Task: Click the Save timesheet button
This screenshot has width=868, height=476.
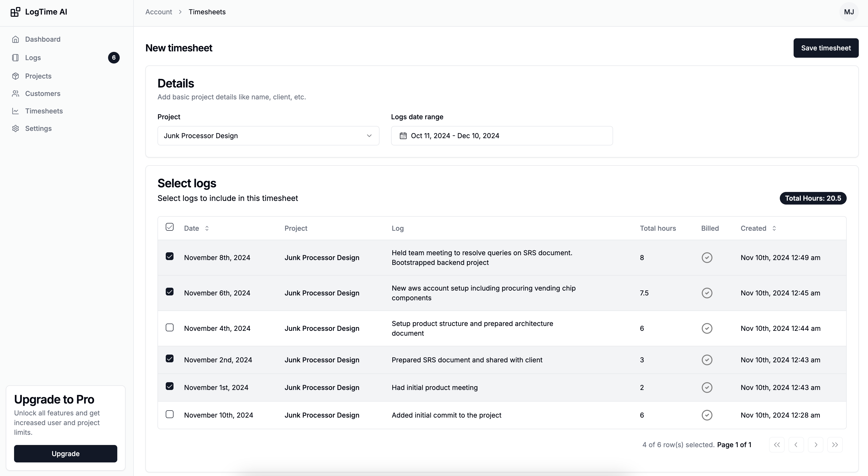Action: click(826, 48)
